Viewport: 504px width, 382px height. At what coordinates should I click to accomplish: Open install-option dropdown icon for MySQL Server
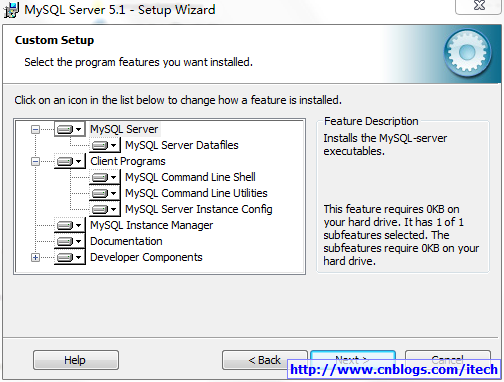(x=69, y=129)
